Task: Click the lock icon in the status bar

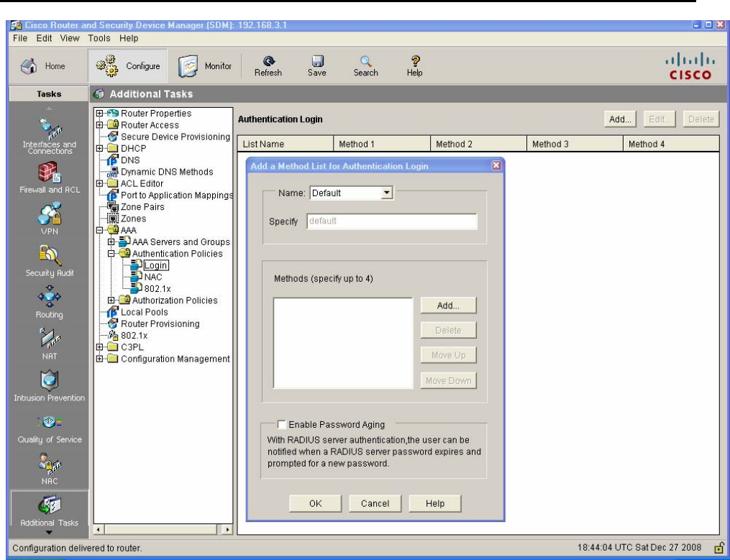Action: click(x=718, y=548)
